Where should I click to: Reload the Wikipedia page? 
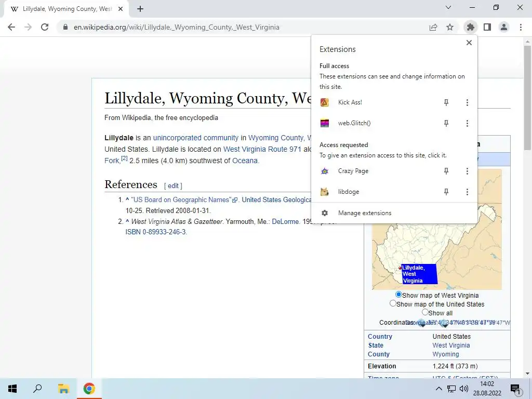click(x=45, y=27)
